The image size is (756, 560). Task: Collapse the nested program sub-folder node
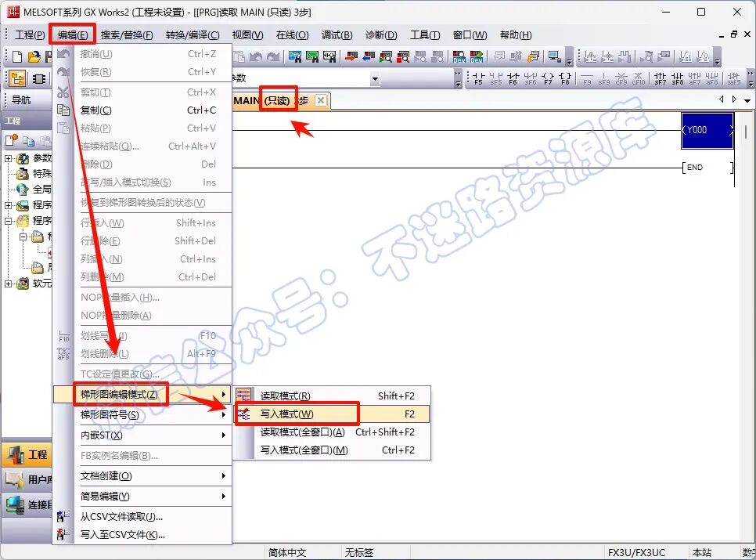point(23,237)
